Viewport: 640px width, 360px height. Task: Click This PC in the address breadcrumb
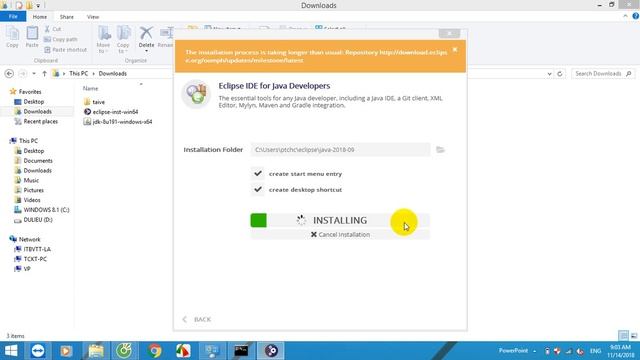pyautogui.click(x=78, y=73)
